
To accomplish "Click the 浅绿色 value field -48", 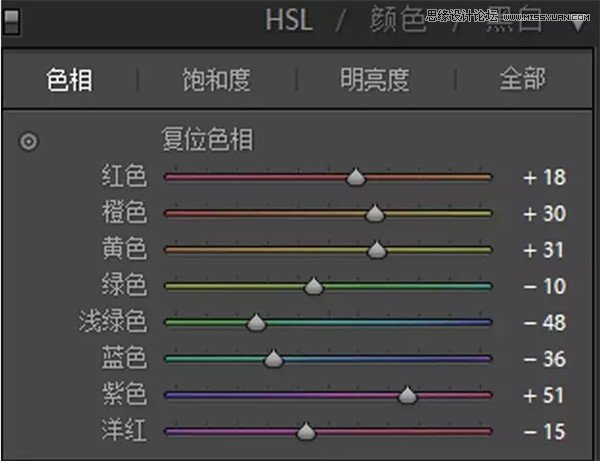I will click(x=545, y=323).
